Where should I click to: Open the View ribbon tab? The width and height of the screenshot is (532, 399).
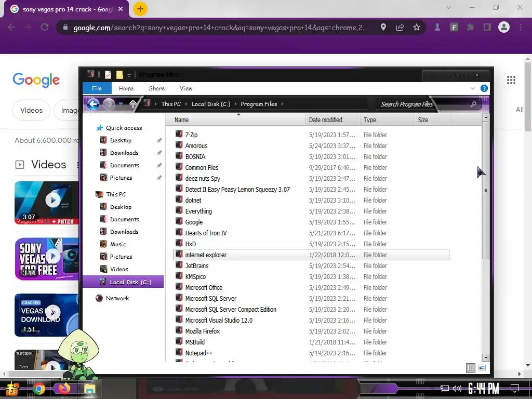tap(186, 88)
